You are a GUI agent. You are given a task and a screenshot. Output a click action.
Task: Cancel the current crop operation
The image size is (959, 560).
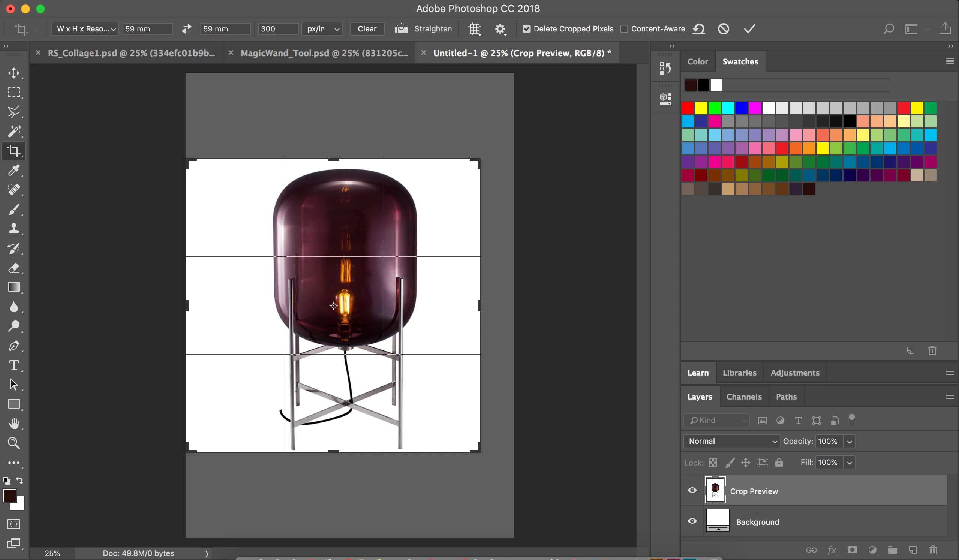[x=724, y=29]
